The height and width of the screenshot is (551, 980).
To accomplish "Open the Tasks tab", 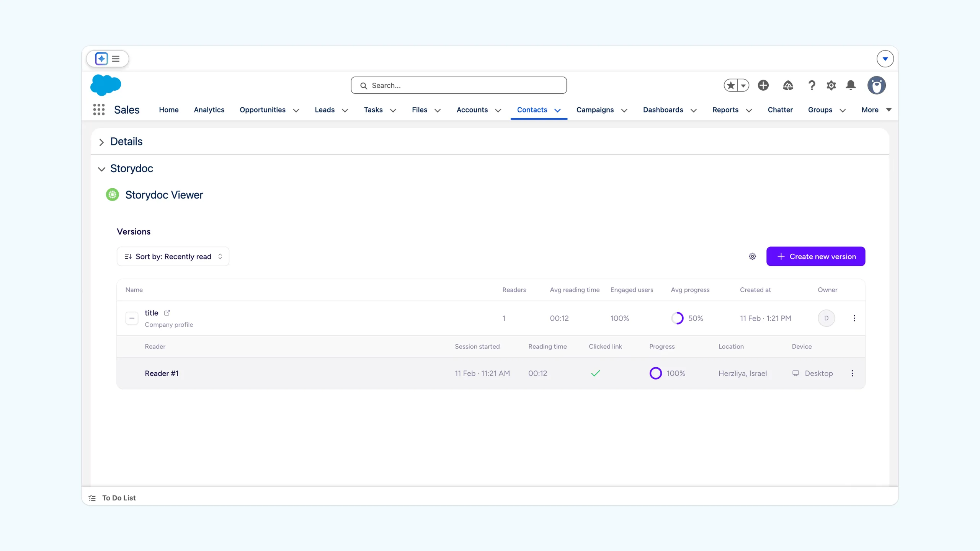I will (373, 110).
